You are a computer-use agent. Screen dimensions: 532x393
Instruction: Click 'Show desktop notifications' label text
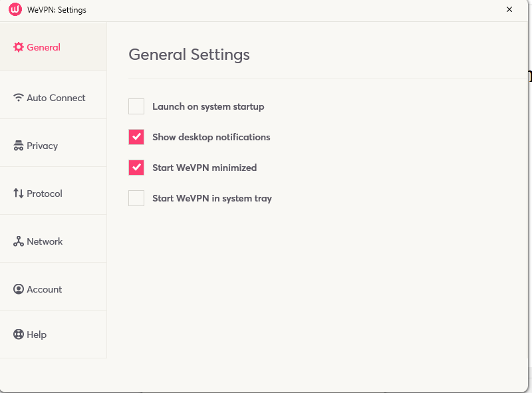point(211,137)
